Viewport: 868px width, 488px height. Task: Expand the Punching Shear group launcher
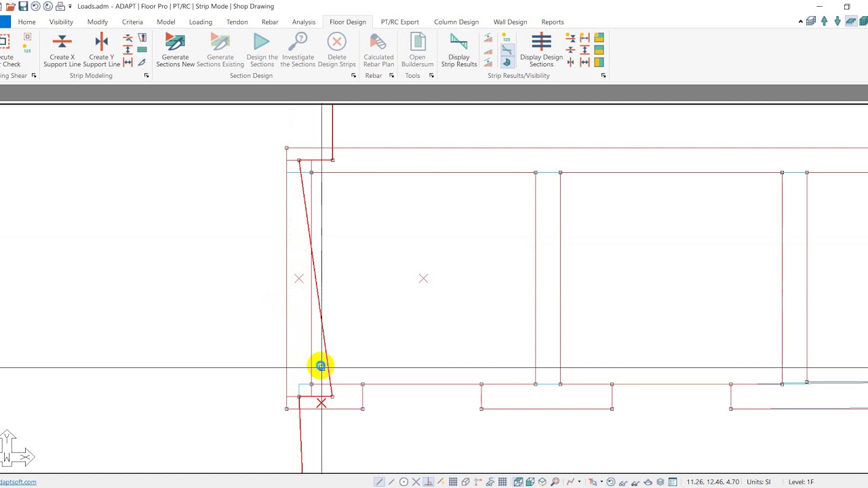click(x=33, y=75)
